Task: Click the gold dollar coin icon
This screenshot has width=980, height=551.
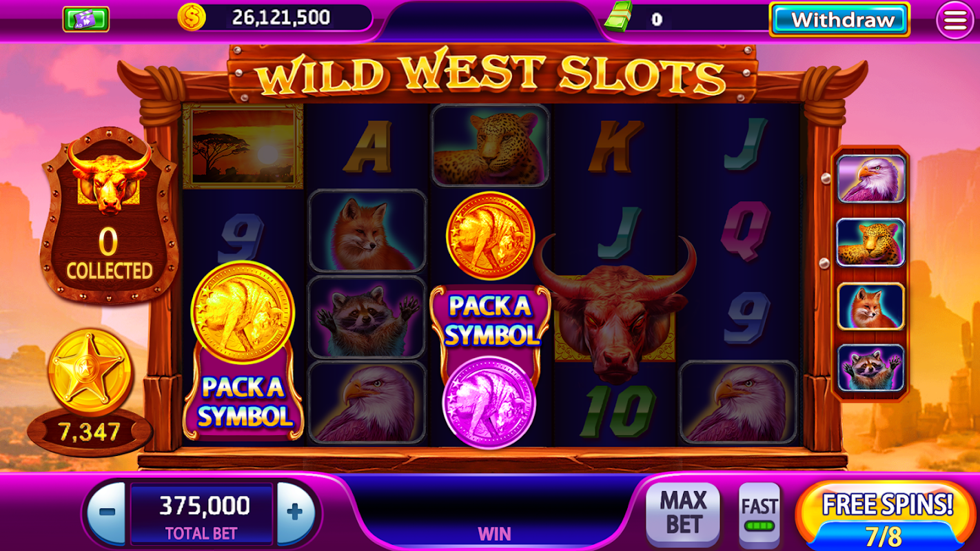Action: click(192, 17)
